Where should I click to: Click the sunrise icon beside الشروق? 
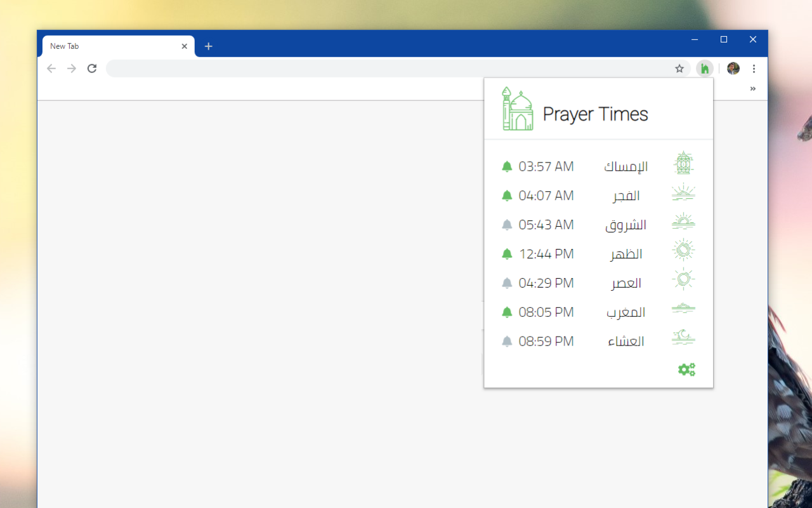[x=683, y=221]
